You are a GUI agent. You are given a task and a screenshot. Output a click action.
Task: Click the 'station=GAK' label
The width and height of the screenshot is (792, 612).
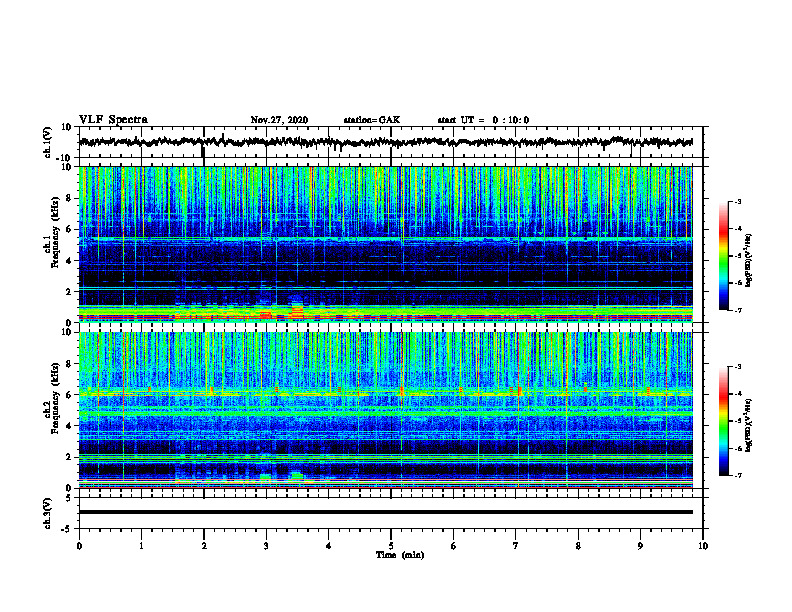tap(372, 120)
